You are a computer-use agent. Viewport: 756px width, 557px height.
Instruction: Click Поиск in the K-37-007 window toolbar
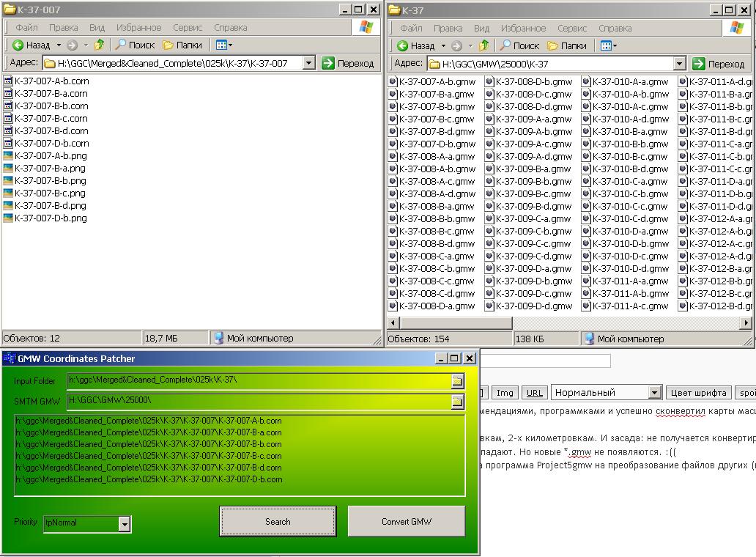tap(135, 45)
